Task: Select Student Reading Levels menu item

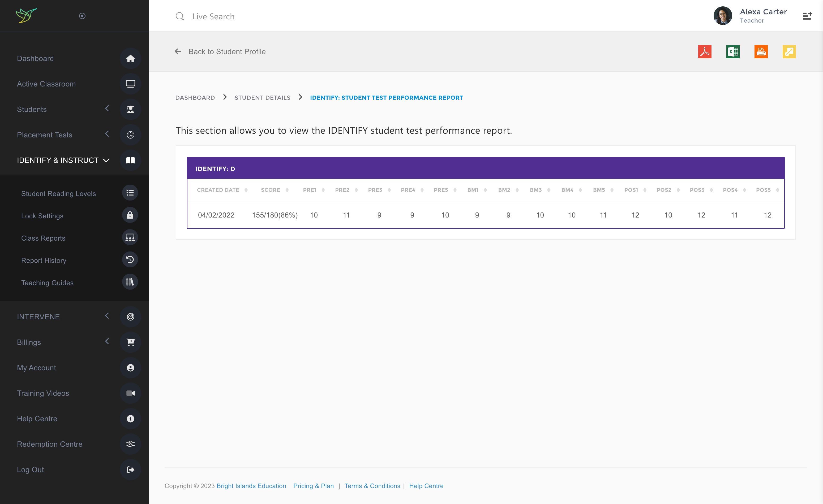Action: tap(58, 194)
